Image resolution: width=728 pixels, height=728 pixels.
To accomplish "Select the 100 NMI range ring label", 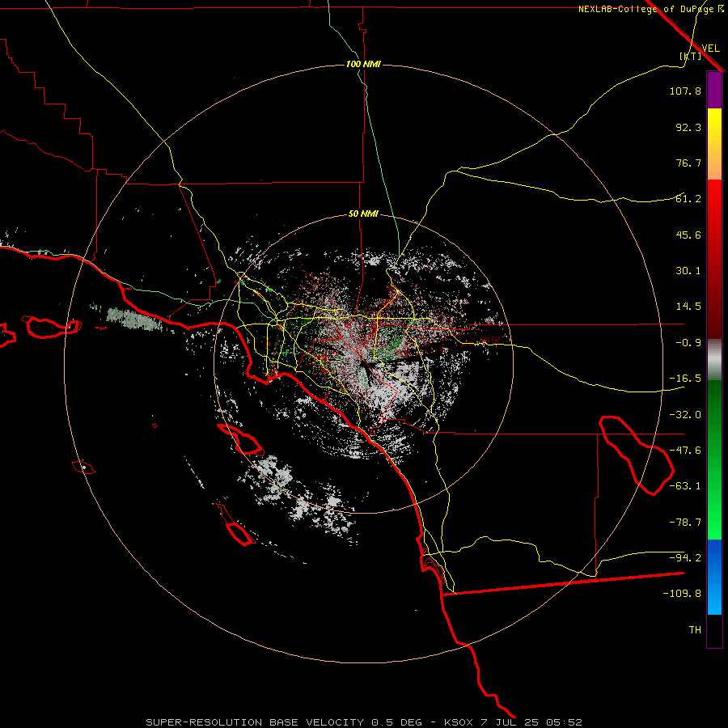I will (363, 64).
